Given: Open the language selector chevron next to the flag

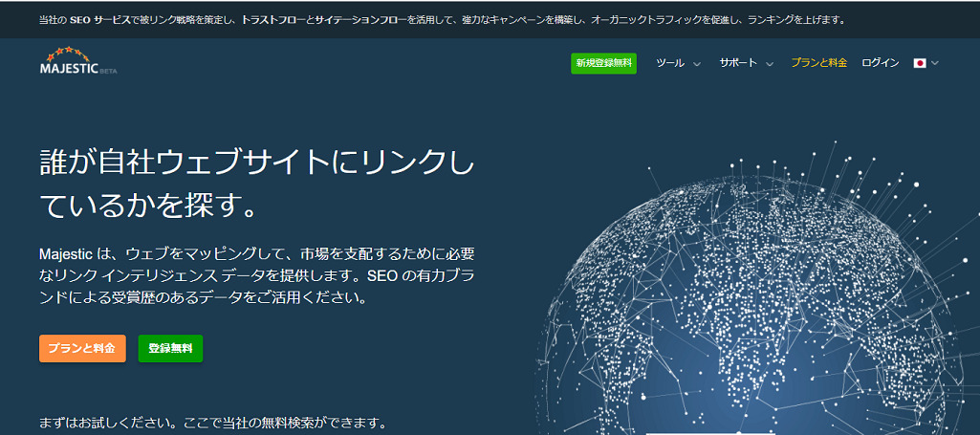Looking at the screenshot, I should [935, 64].
